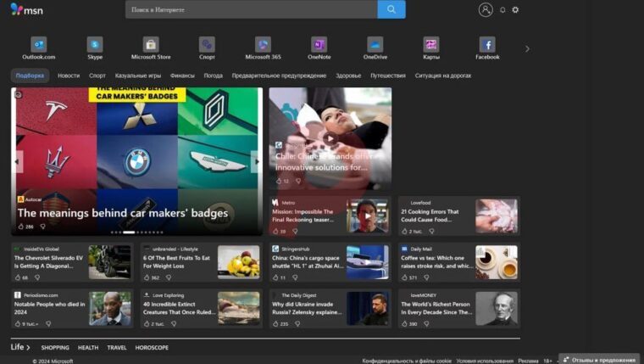644x364 pixels.
Task: Open the user account profile icon
Action: [x=486, y=9]
